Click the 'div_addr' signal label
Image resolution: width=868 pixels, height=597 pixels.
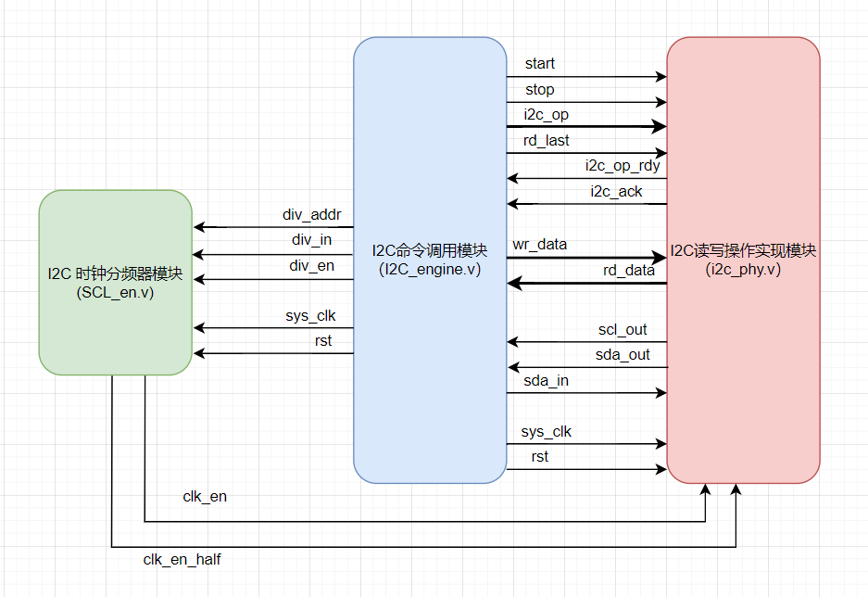point(311,214)
